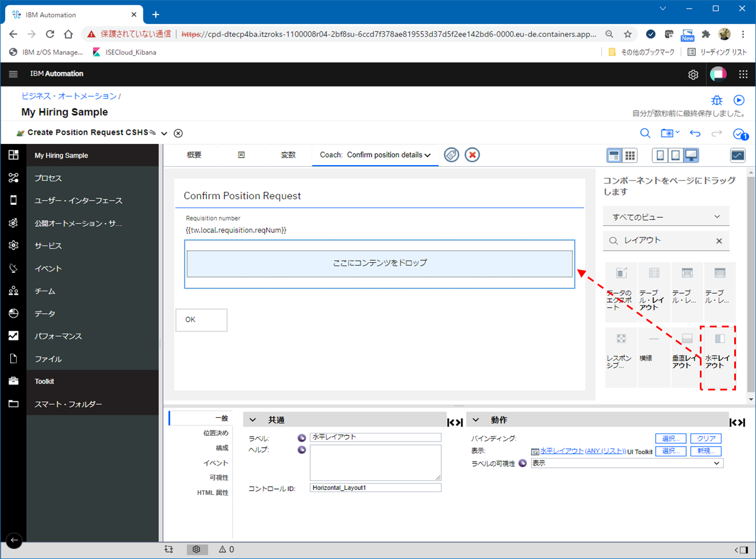Open the すべてのビュー view filter dropdown
Viewport: 756px width, 559px height.
666,217
